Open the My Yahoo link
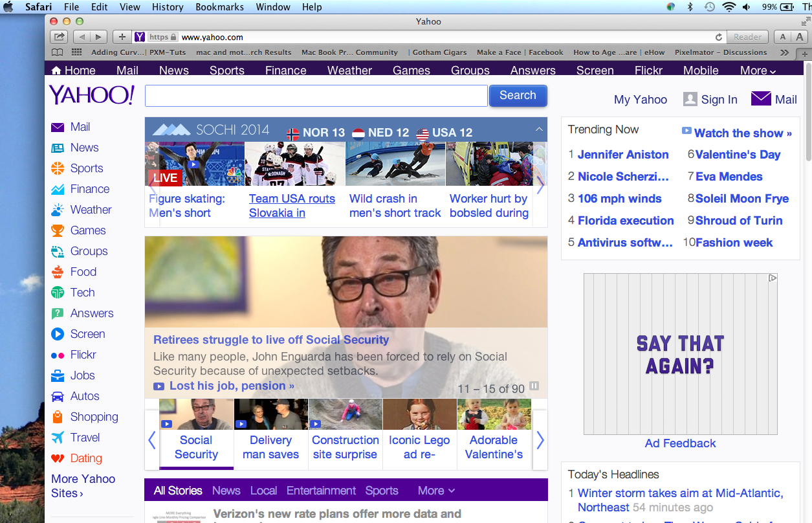Image resolution: width=812 pixels, height=523 pixels. [x=641, y=100]
